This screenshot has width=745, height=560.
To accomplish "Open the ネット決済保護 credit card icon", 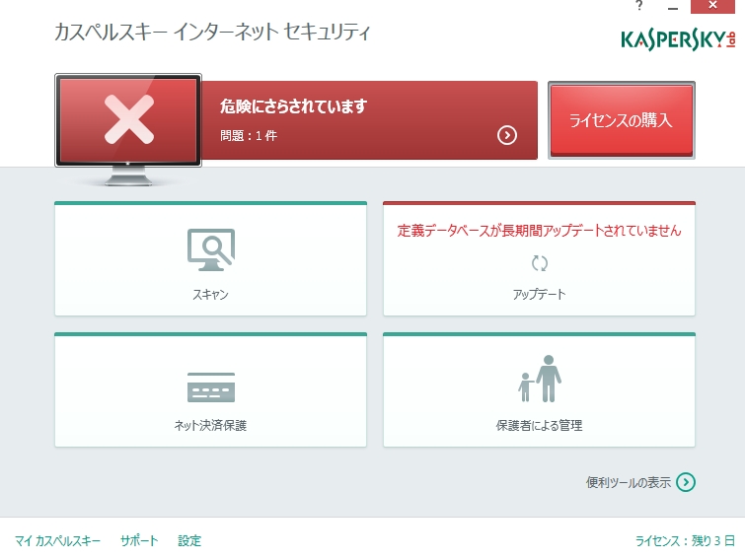I will pyautogui.click(x=211, y=386).
